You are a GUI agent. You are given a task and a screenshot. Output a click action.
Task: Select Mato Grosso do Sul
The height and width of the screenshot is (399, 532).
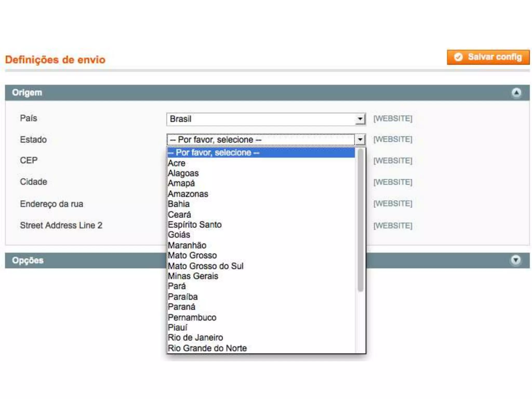click(x=205, y=266)
